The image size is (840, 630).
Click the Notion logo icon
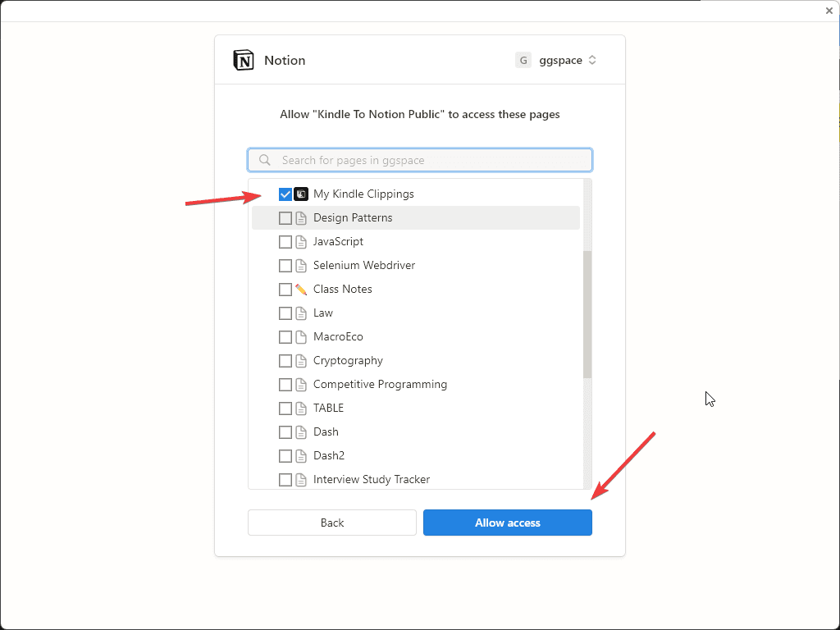tap(244, 60)
